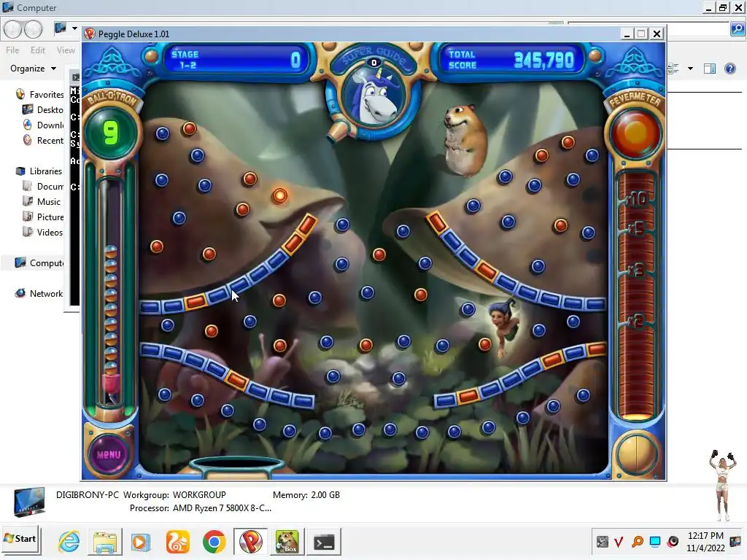This screenshot has height=560, width=747.
Task: Open Documents library
Action: [43, 186]
